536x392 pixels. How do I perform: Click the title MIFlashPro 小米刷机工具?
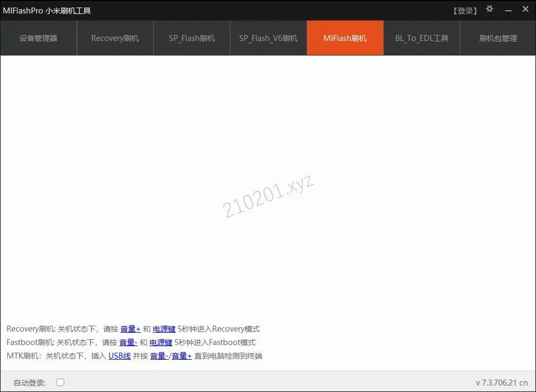[x=47, y=11]
